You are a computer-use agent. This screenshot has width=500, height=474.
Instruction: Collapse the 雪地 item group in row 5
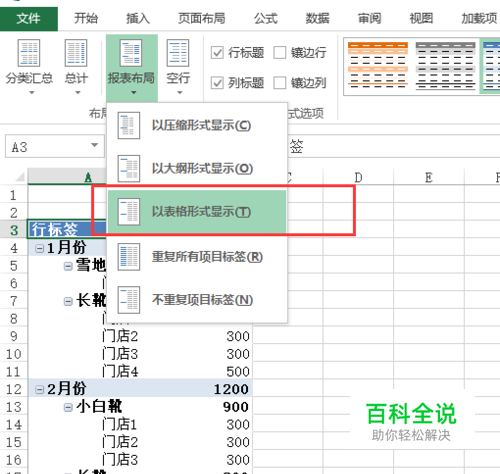(x=68, y=266)
